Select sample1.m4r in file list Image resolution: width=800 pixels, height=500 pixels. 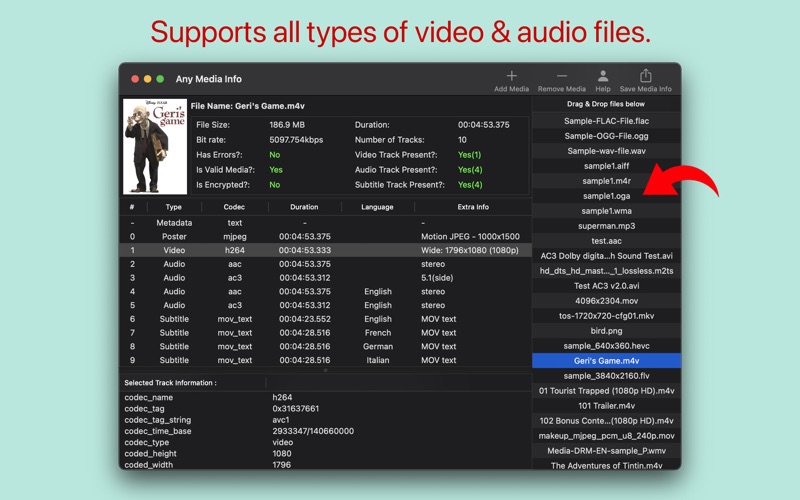pos(606,181)
